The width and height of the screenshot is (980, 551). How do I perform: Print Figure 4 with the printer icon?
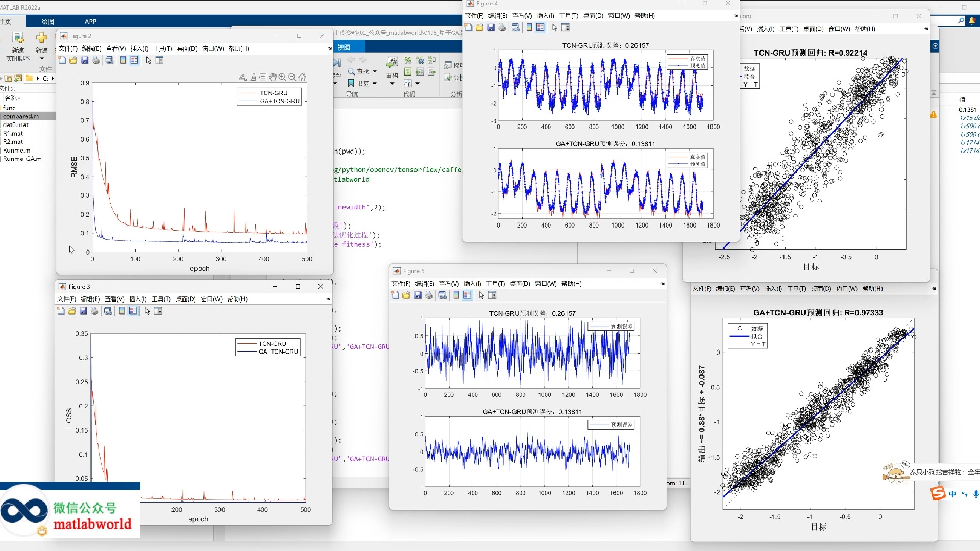coord(502,28)
